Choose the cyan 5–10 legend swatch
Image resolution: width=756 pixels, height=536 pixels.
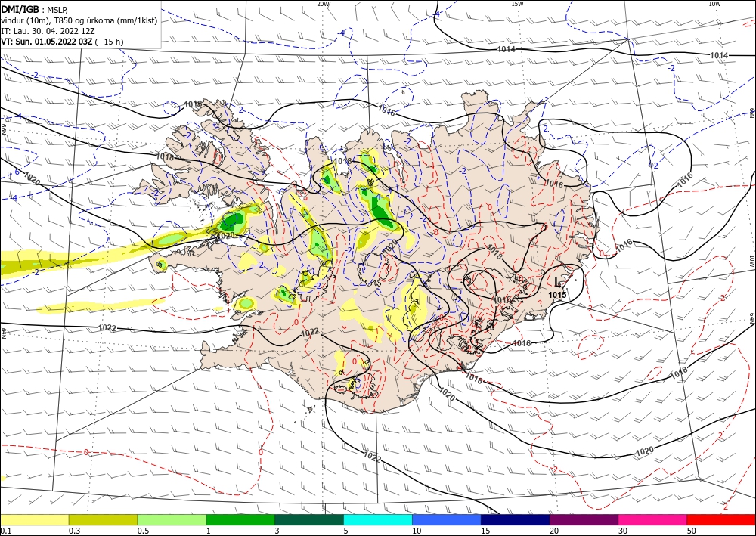pyautogui.click(x=378, y=519)
